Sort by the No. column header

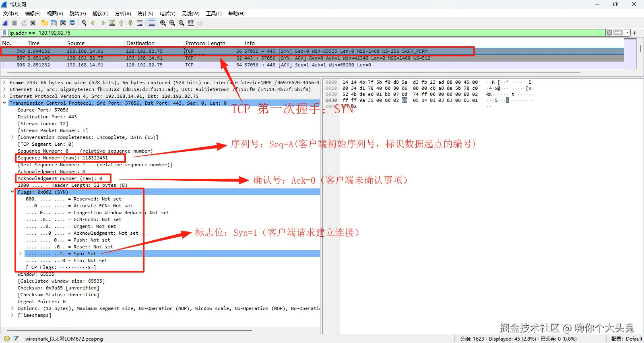[13, 43]
